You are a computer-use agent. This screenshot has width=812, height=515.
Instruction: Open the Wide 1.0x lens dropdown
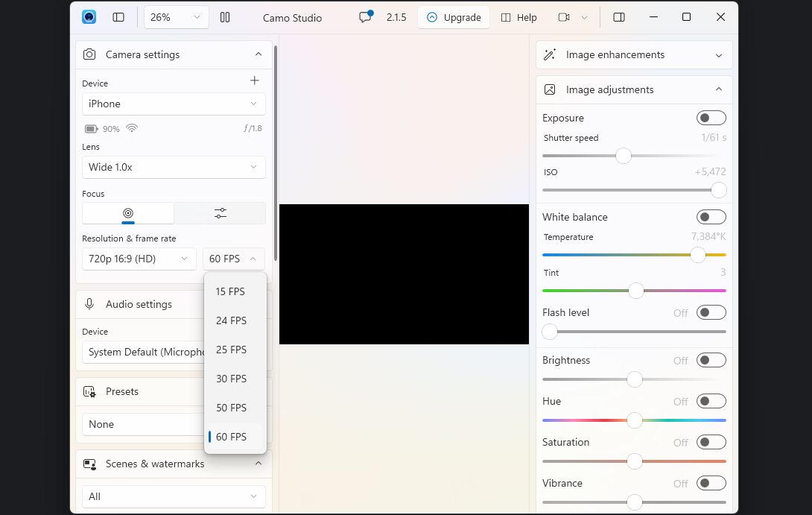pyautogui.click(x=174, y=167)
